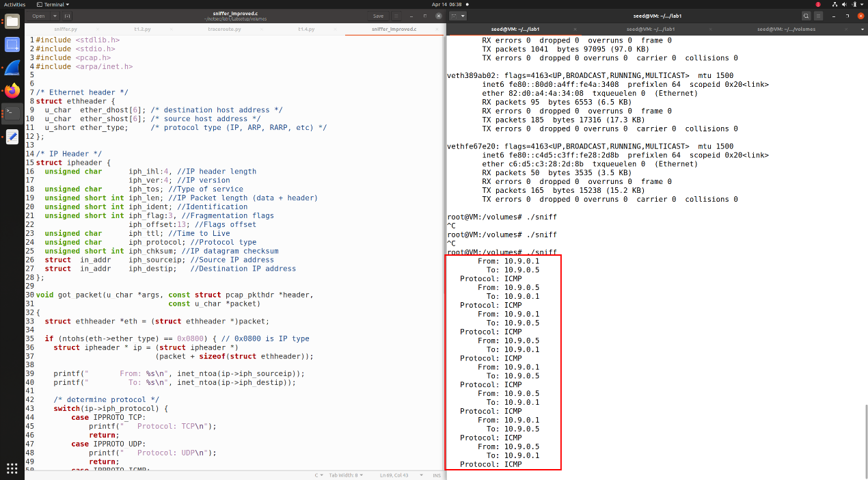Click the terminal vertical scrollbar
868x480 pixels.
[x=866, y=438]
